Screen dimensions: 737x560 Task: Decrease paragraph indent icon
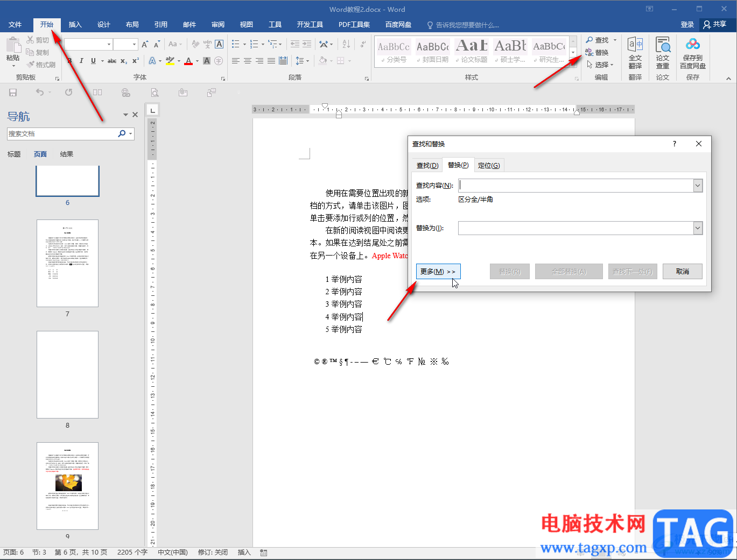point(294,44)
